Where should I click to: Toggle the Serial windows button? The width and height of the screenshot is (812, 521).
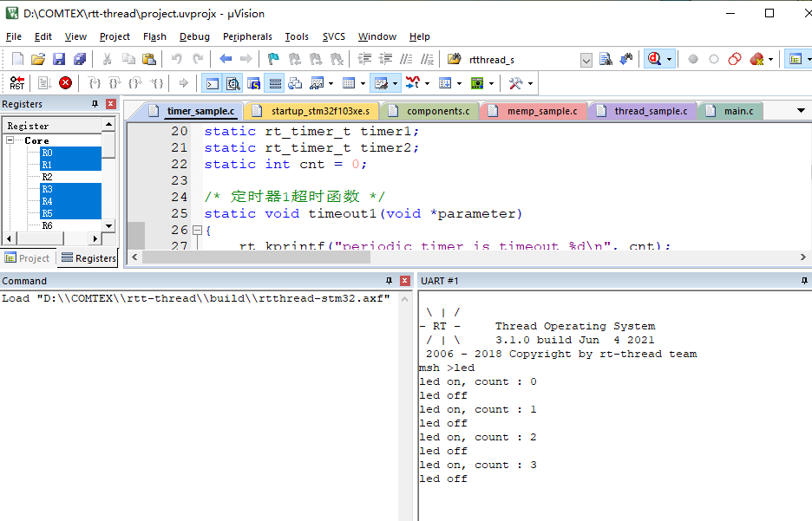pos(381,83)
